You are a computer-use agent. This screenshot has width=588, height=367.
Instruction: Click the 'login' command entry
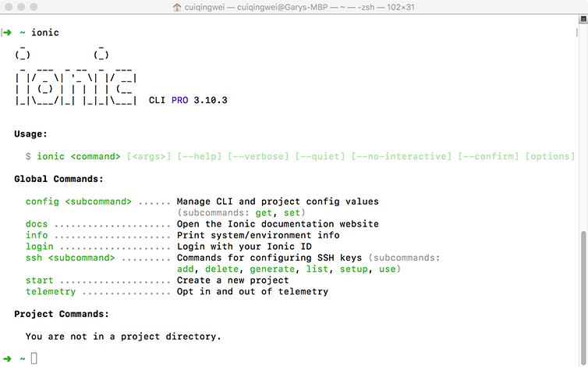tap(40, 247)
